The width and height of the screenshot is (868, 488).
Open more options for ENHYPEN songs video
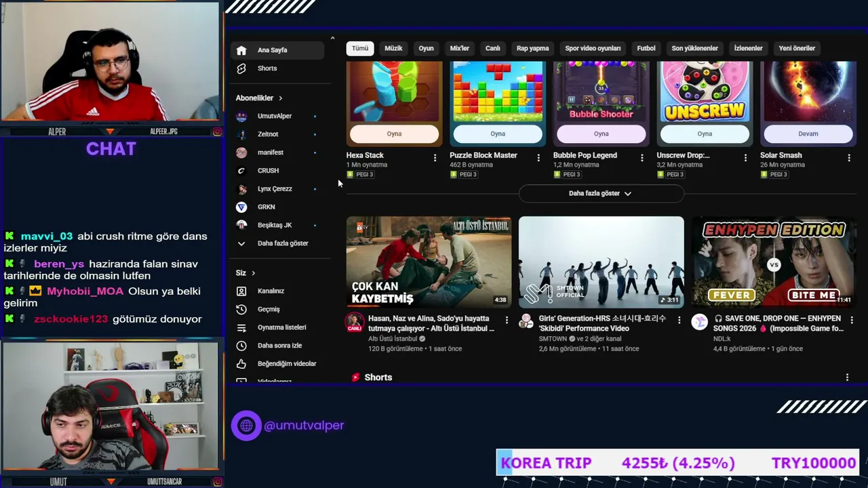[851, 320]
